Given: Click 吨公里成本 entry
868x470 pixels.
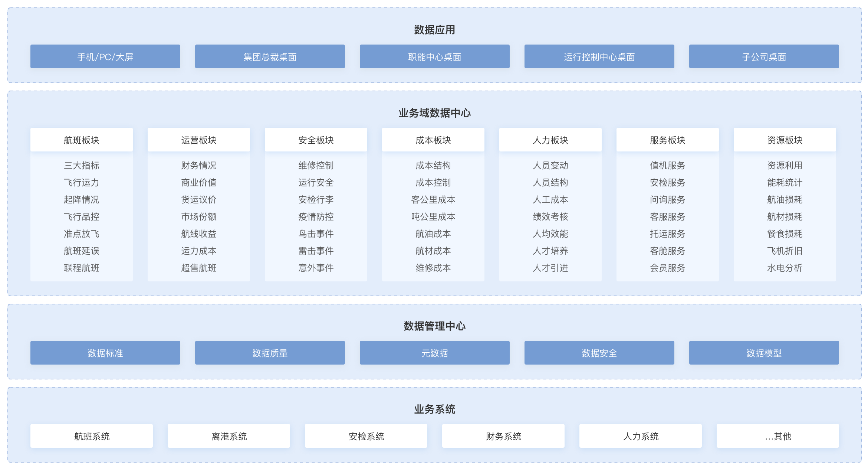Looking at the screenshot, I should 433,216.
